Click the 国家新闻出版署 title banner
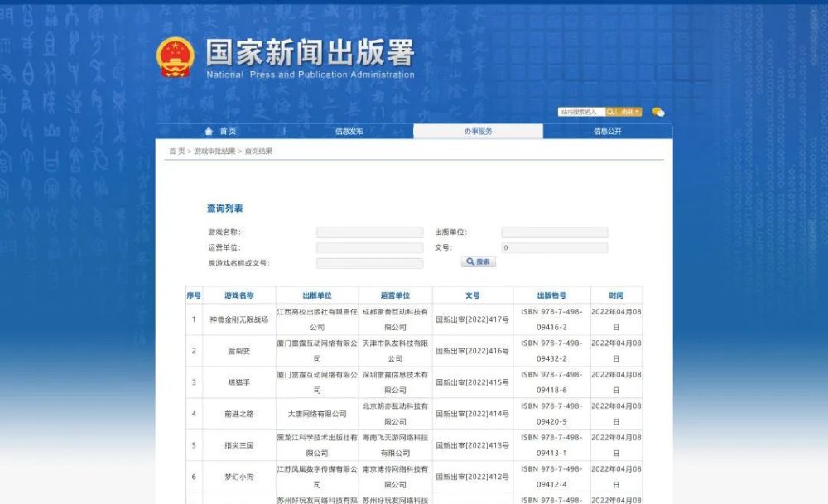 (x=310, y=58)
